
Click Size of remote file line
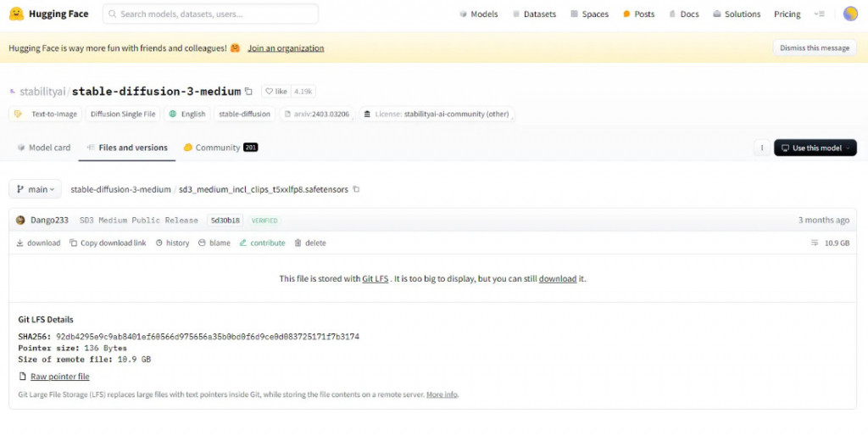click(x=84, y=360)
